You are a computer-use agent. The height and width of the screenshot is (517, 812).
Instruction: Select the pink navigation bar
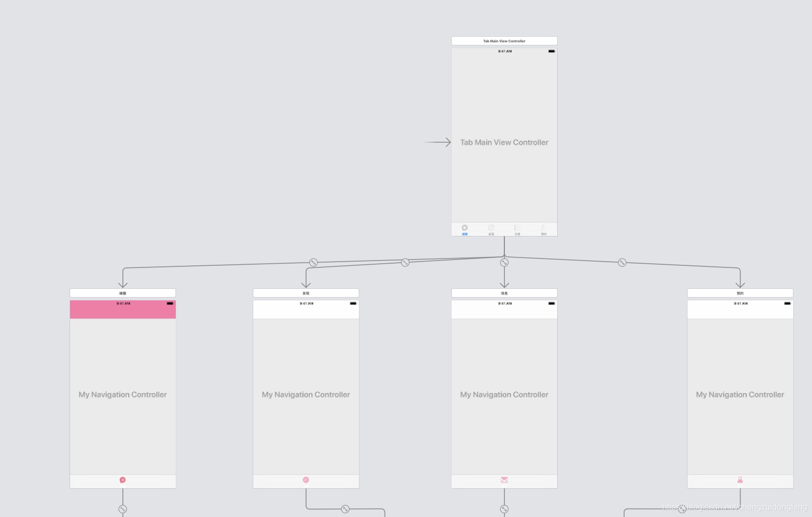coord(123,309)
